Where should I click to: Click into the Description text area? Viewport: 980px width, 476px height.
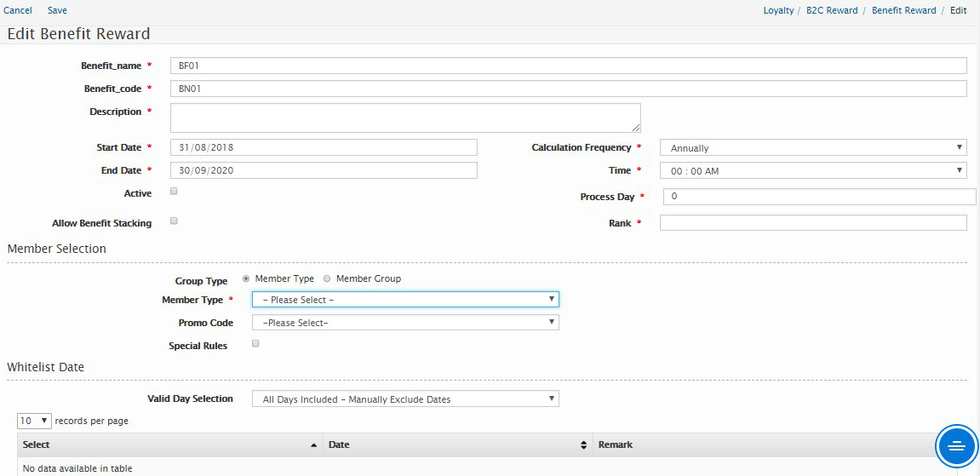(x=405, y=118)
